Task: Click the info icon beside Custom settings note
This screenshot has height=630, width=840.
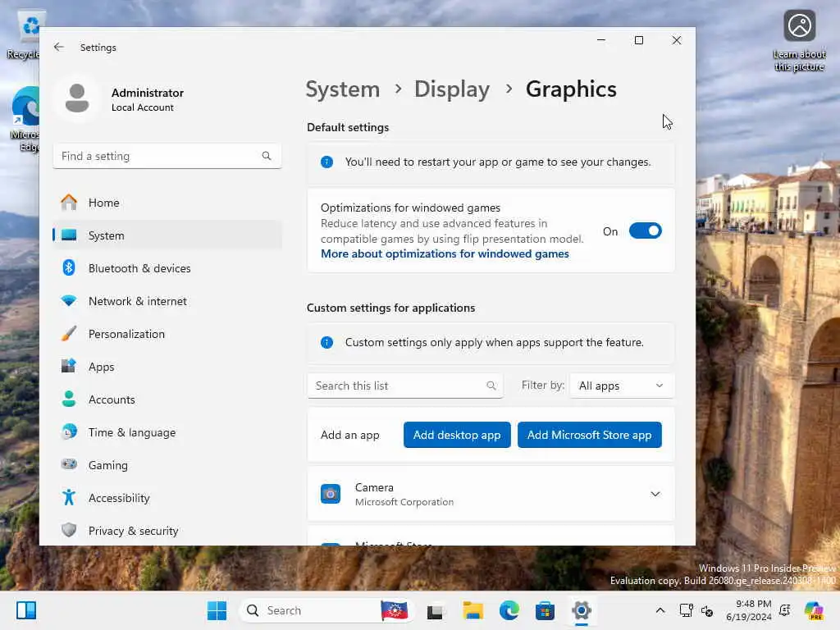Action: pyautogui.click(x=326, y=342)
